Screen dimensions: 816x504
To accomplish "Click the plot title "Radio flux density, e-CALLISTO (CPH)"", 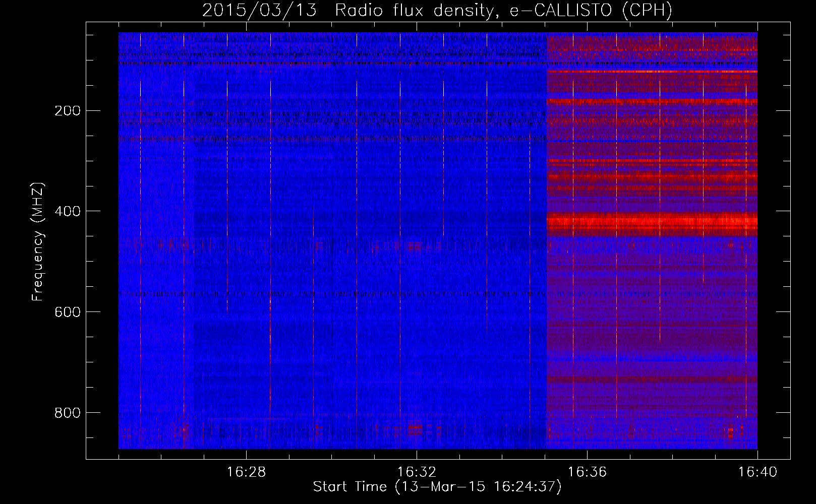I will click(x=503, y=10).
